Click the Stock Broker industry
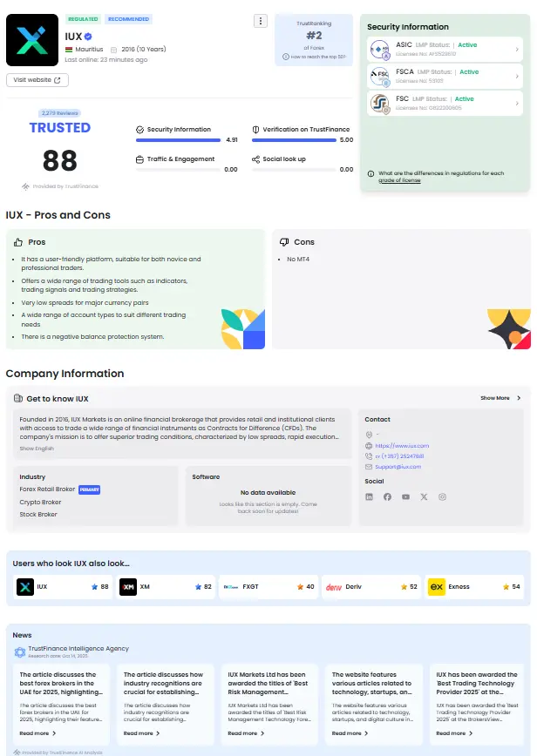Image resolution: width=537 pixels, height=756 pixels. point(38,515)
